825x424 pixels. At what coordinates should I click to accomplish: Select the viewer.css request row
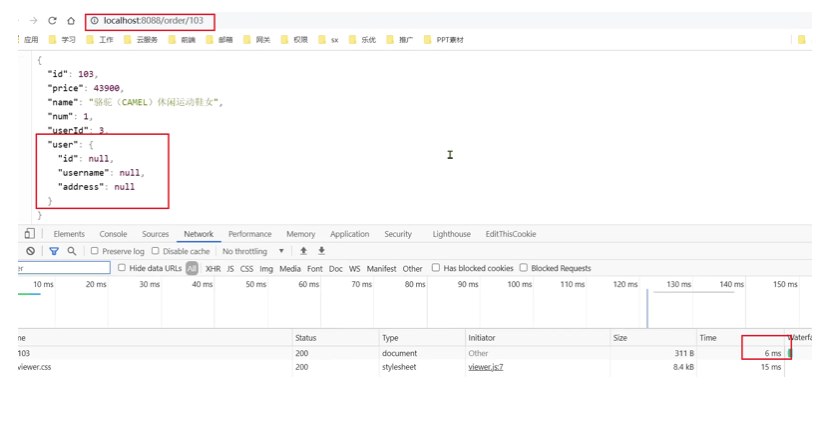(415, 367)
